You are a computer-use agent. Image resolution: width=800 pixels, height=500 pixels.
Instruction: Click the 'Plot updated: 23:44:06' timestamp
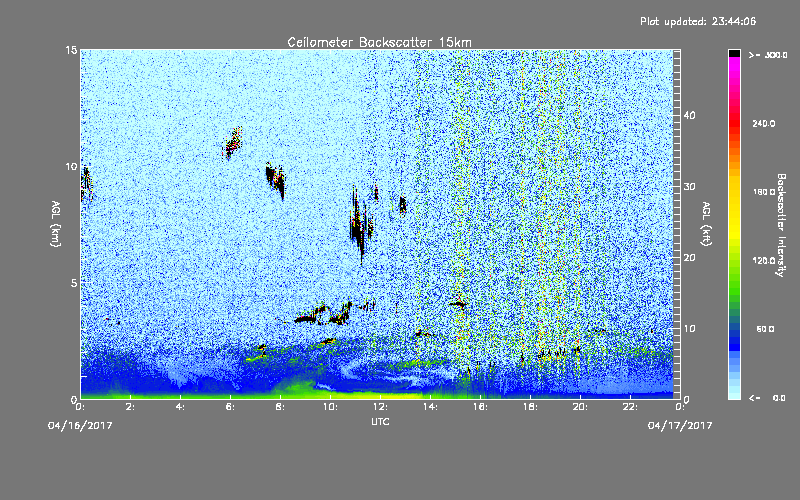point(698,21)
